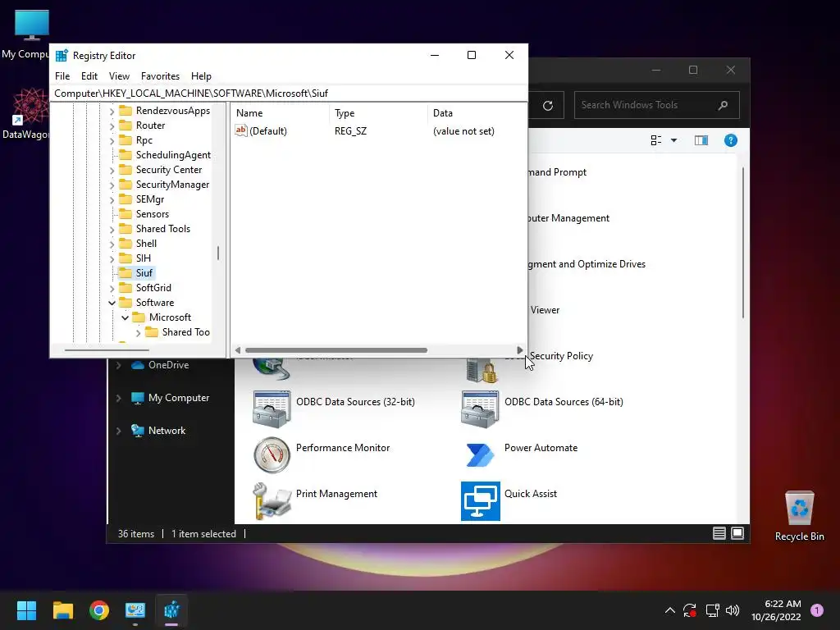840x630 pixels.
Task: Show hidden system tray icons
Action: point(669,610)
